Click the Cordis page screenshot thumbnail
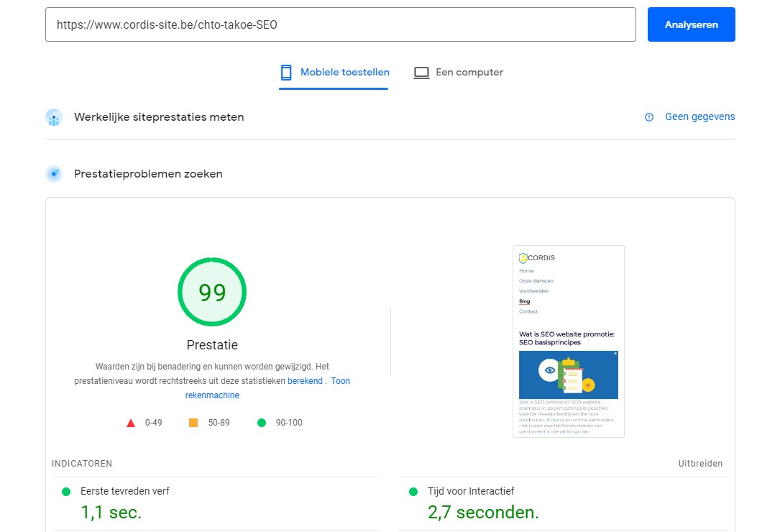 point(569,341)
